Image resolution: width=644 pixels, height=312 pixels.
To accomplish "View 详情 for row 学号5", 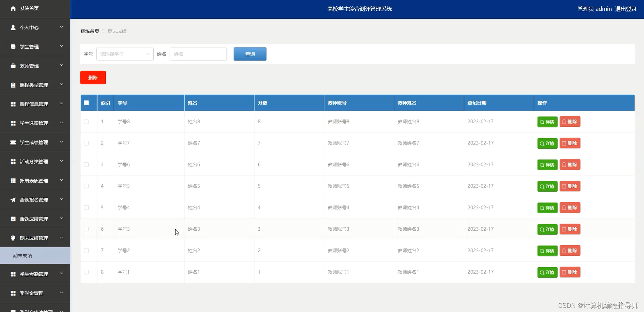I will coord(547,187).
